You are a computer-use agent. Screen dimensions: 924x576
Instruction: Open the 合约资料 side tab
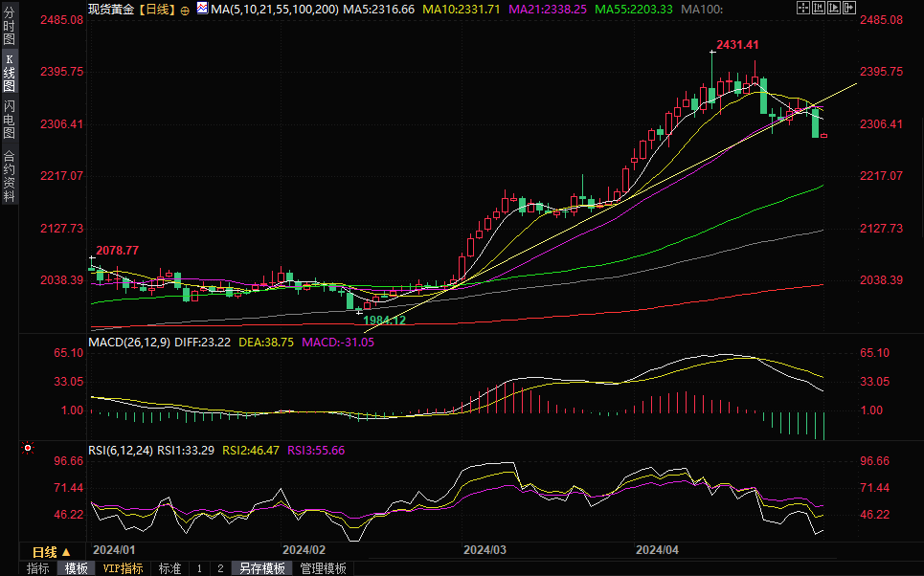point(9,175)
